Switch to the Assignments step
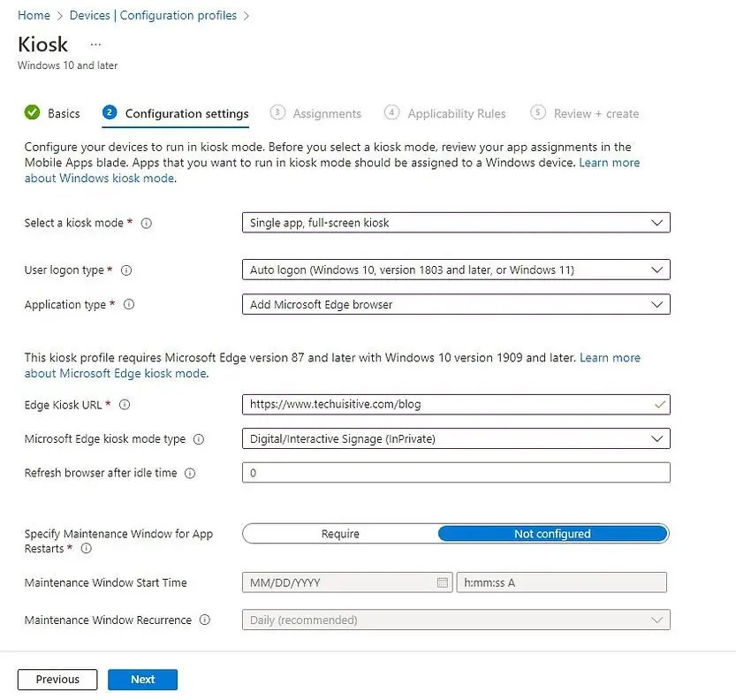736x700 pixels. point(327,113)
